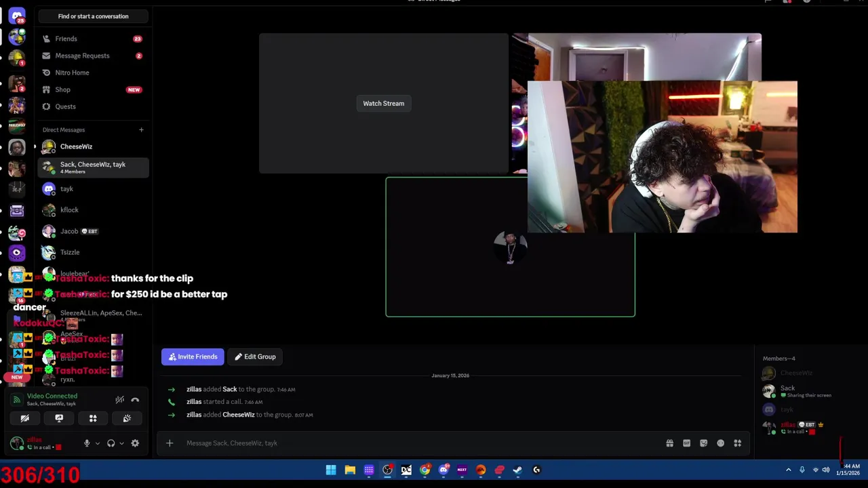Turn on camera in voice panel
The width and height of the screenshot is (868, 488).
point(24,419)
